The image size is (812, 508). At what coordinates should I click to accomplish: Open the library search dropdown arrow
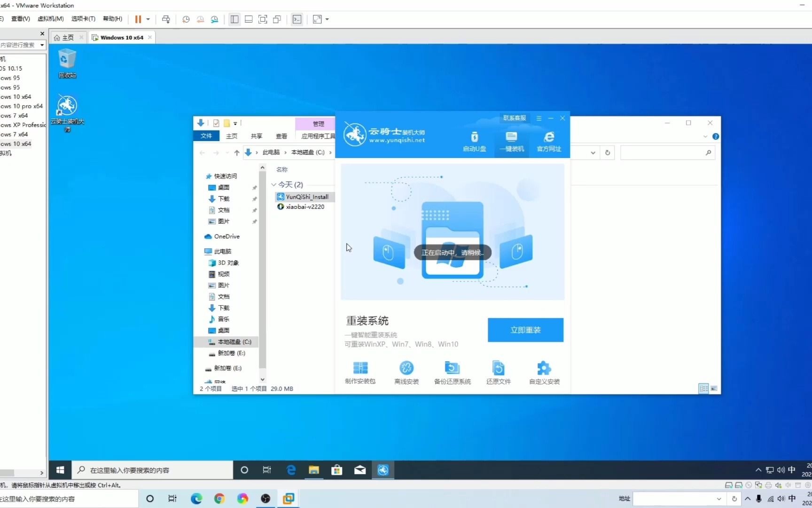(x=42, y=45)
